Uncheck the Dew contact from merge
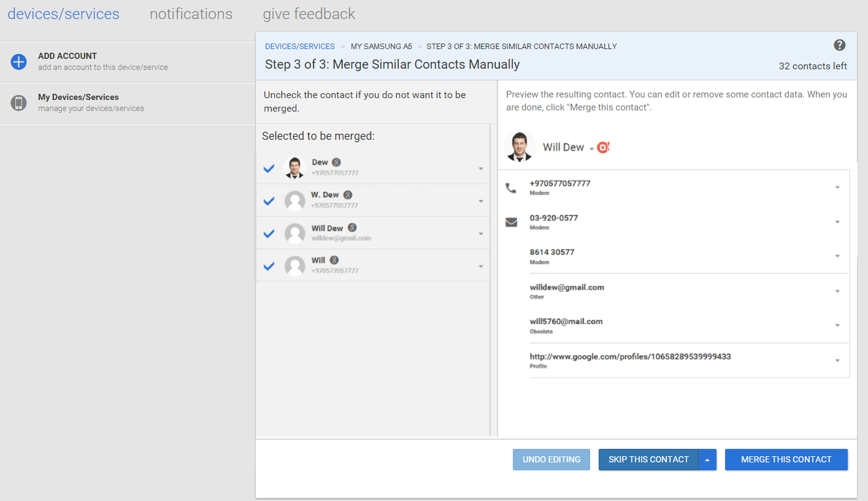 point(269,168)
